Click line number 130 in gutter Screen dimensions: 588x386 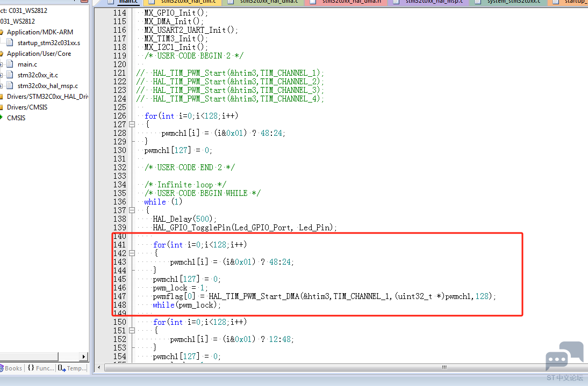point(120,150)
